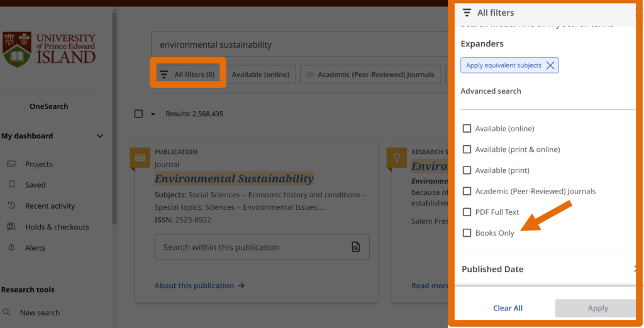Click the Search within this publication field

(262, 247)
